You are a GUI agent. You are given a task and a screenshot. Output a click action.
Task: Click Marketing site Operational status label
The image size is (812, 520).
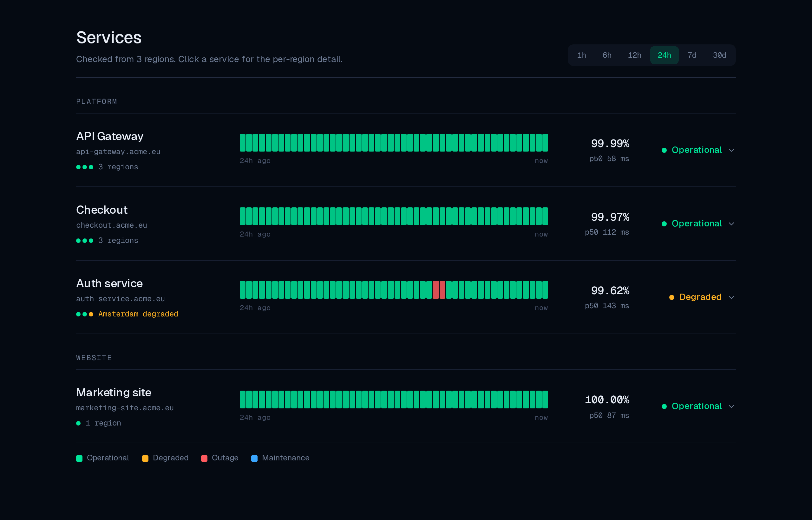click(x=697, y=406)
